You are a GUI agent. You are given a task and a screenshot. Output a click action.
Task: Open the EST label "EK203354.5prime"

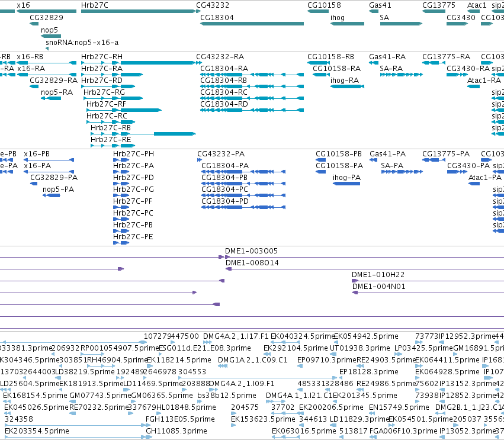[x=37, y=431]
